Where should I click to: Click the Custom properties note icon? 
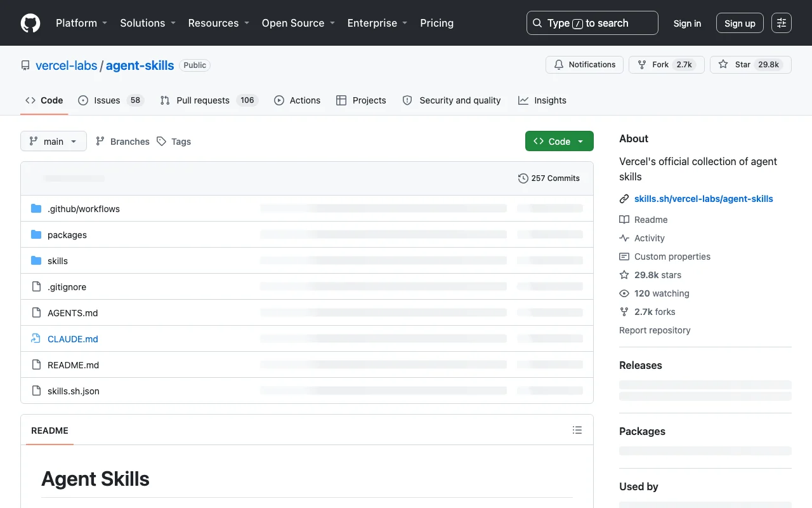(624, 257)
